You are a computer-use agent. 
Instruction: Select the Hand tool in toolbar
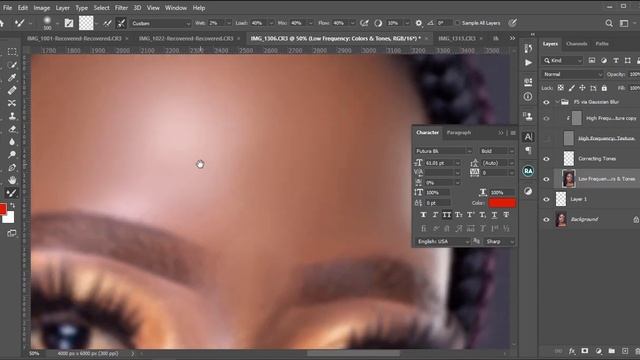(12, 180)
